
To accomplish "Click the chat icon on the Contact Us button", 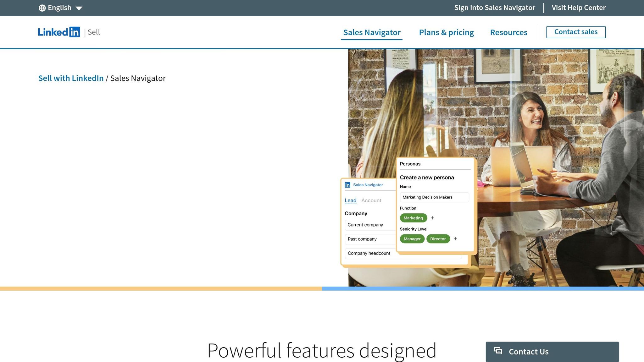I will point(498,351).
